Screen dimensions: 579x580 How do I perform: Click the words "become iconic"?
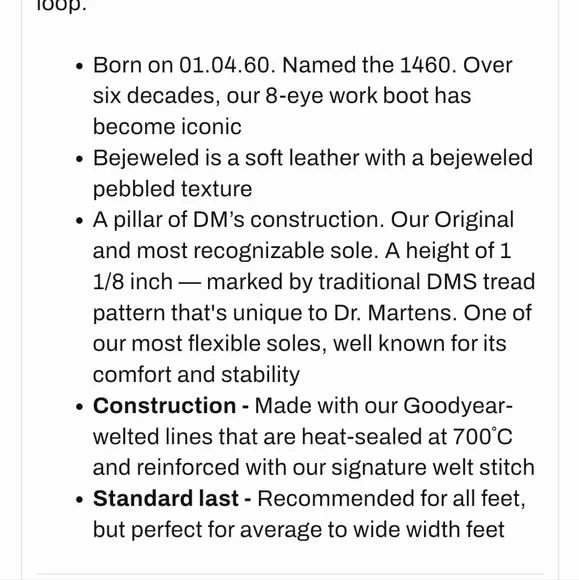click(x=167, y=127)
